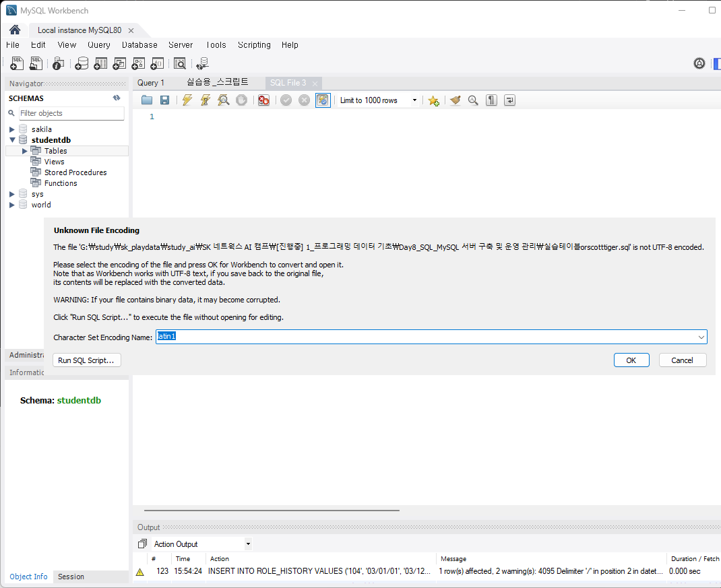Viewport: 721px width, 588px height.
Task: Expand the world schema
Action: pyautogui.click(x=12, y=205)
